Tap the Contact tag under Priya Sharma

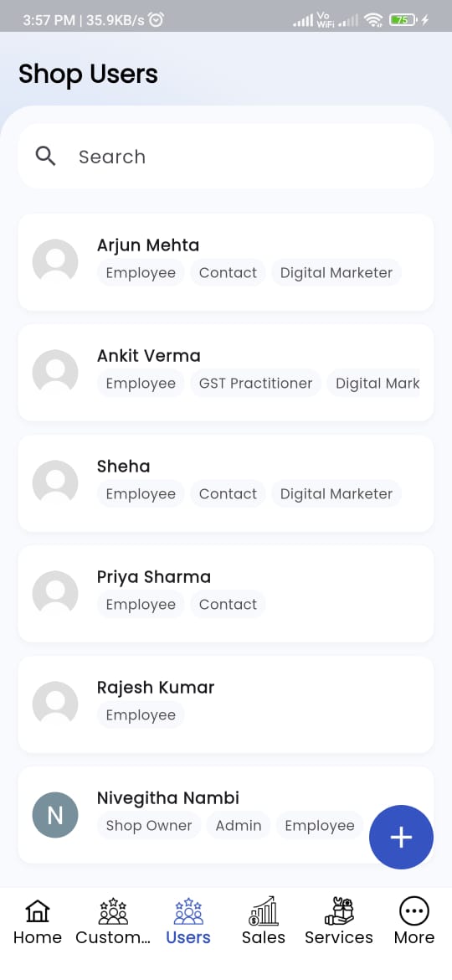point(228,605)
